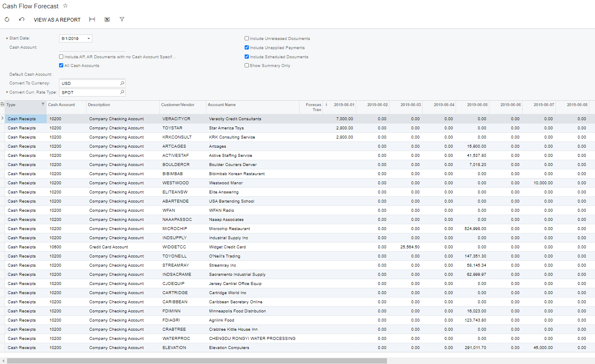Select the Star America Toys cell
Image resolution: width=595 pixels, height=364 pixels.
(x=253, y=128)
